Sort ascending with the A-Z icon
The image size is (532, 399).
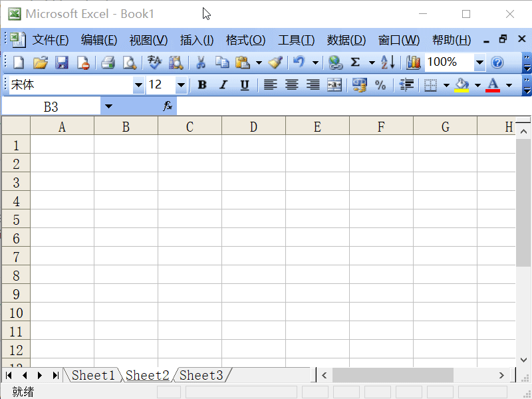point(388,63)
